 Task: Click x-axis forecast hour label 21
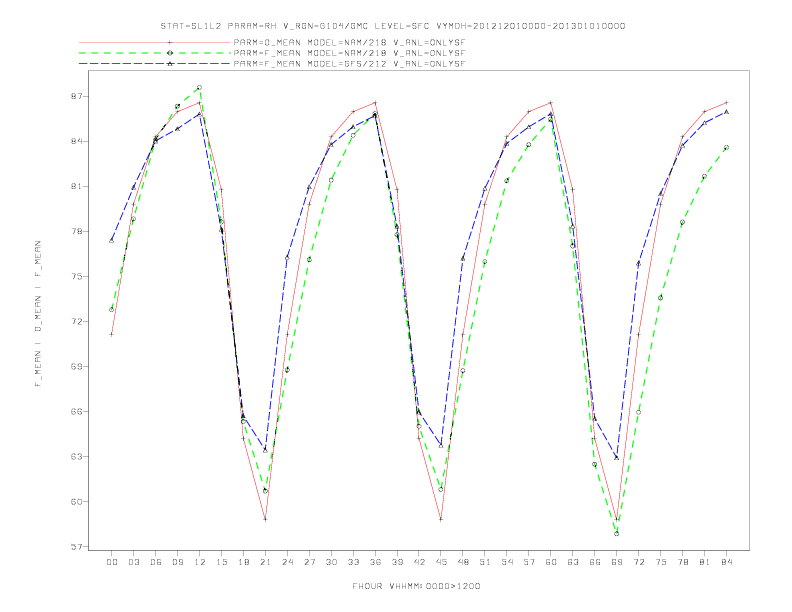(x=265, y=562)
